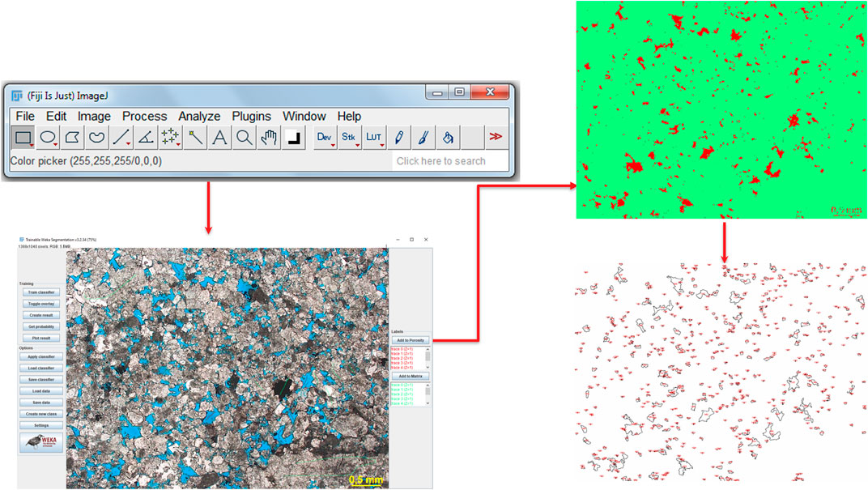Select the Flood Fill bucket tool
868x490 pixels.
tap(448, 138)
